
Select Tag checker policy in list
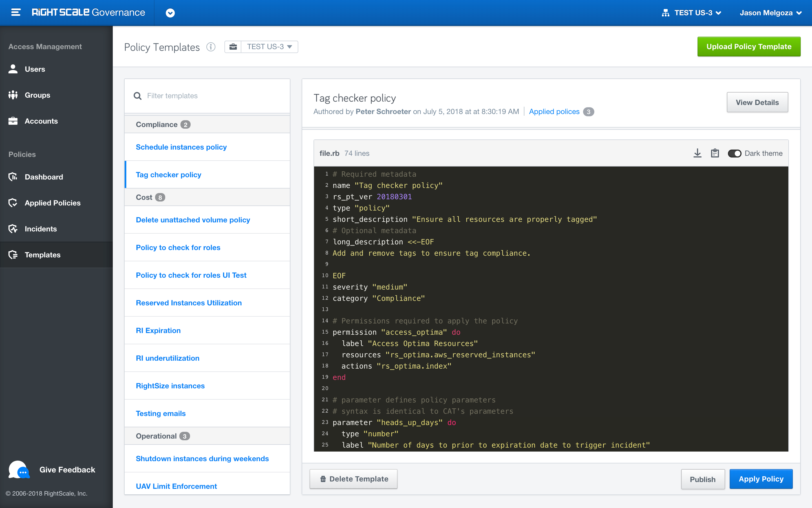point(207,175)
